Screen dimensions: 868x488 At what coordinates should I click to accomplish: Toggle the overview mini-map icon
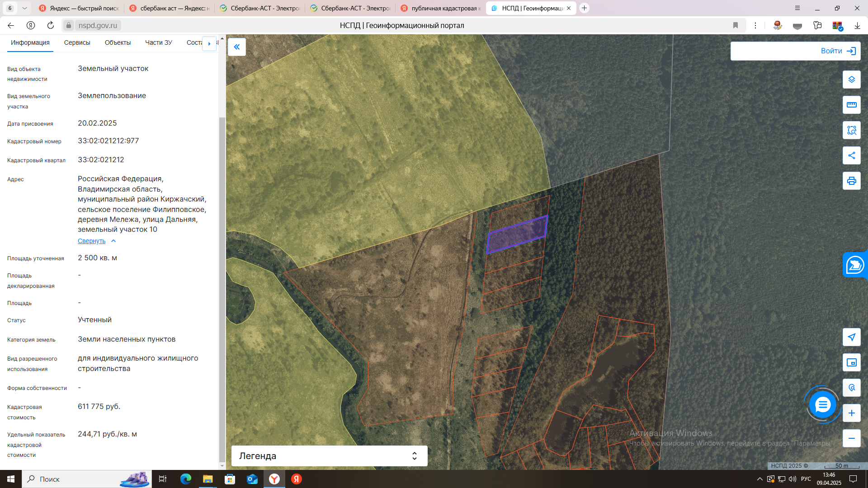tap(851, 362)
